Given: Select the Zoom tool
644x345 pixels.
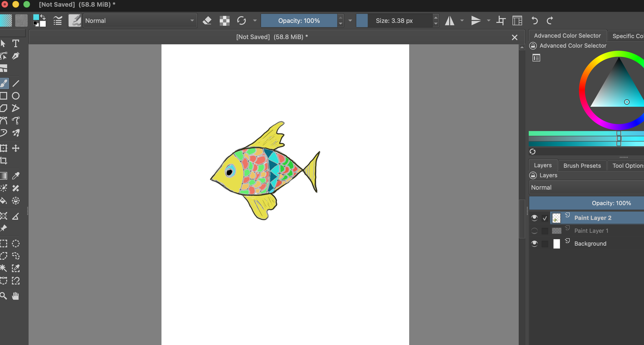Looking at the screenshot, I should pyautogui.click(x=4, y=296).
